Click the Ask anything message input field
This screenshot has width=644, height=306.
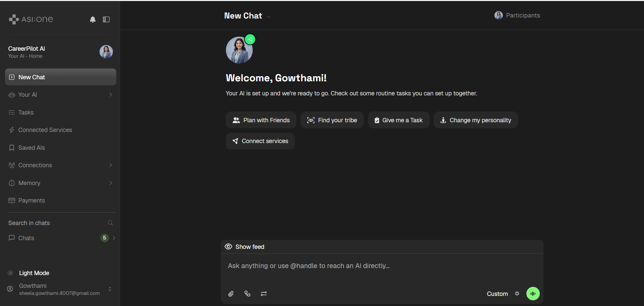point(382,266)
